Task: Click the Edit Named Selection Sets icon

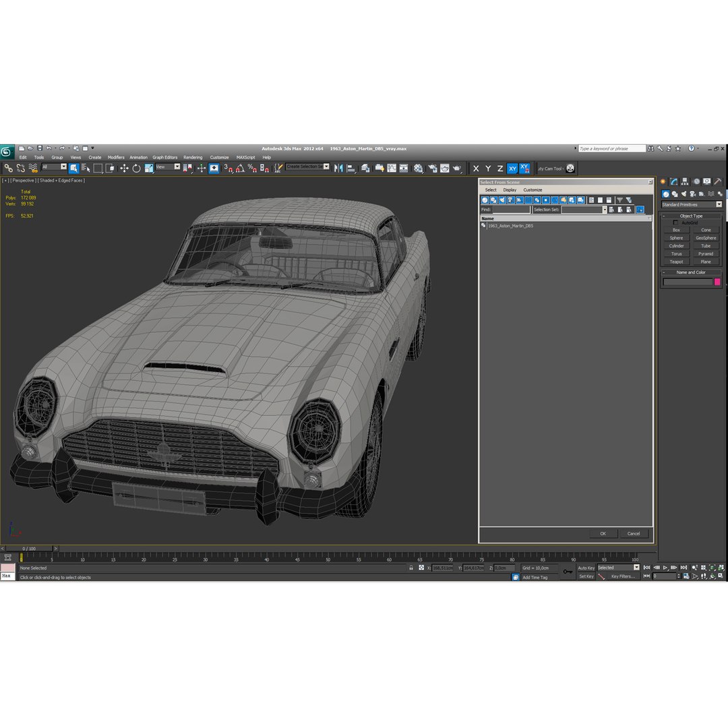Action: pyautogui.click(x=278, y=169)
